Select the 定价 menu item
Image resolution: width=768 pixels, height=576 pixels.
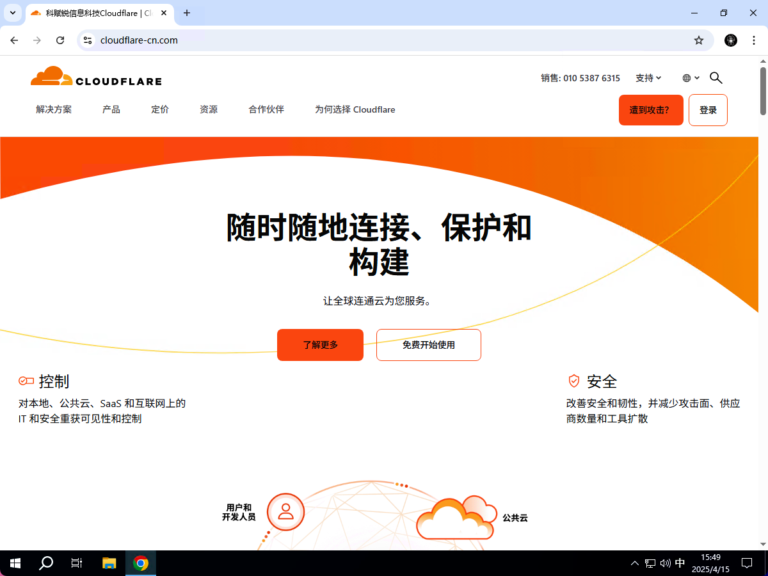pos(160,110)
